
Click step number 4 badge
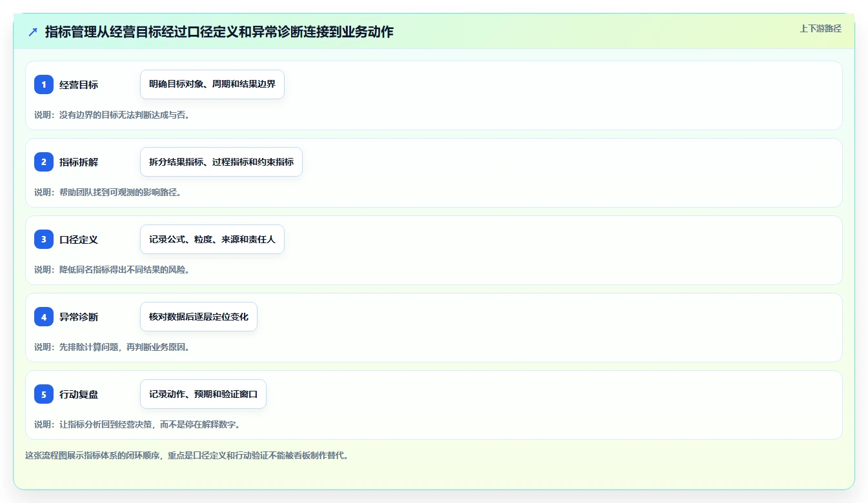coord(44,317)
